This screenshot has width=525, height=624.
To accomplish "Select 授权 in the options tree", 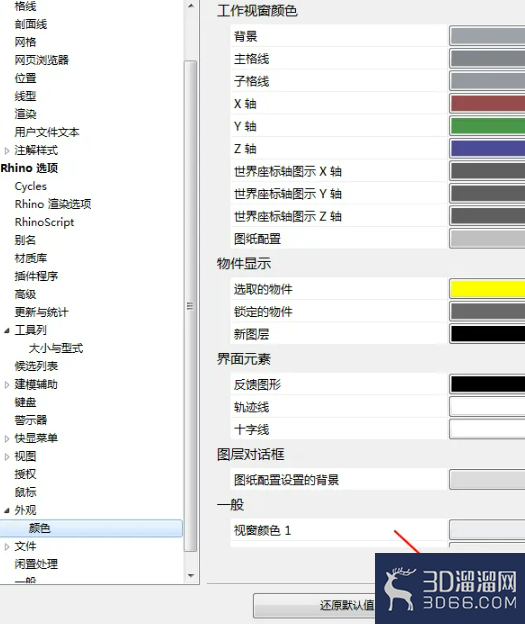I will [25, 474].
